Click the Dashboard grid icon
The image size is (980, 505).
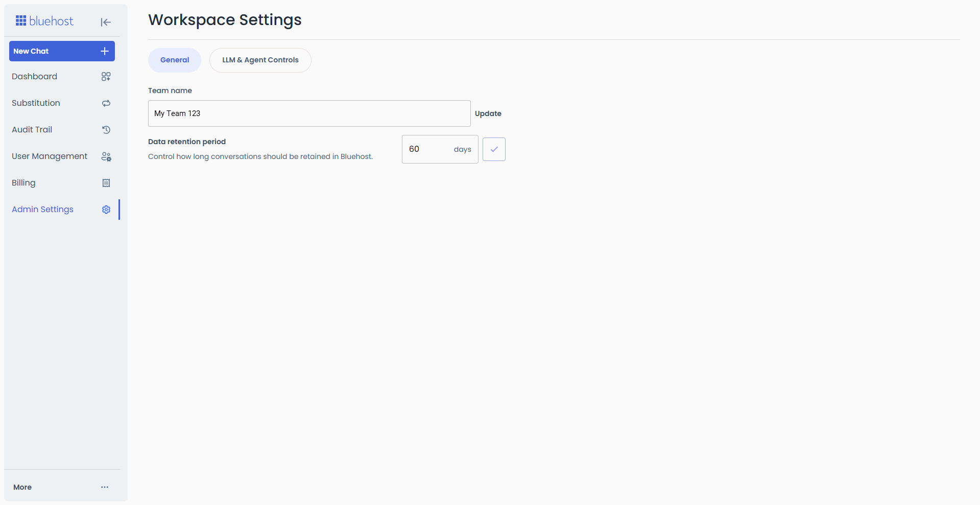106,77
